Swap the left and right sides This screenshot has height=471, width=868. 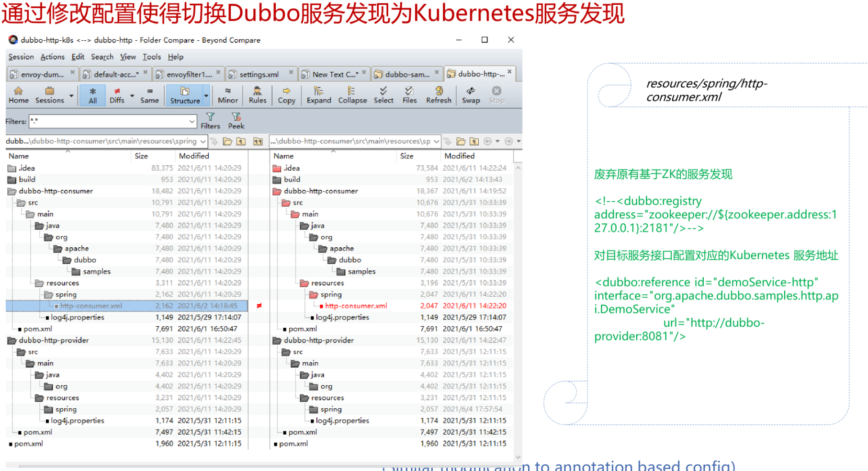point(471,95)
